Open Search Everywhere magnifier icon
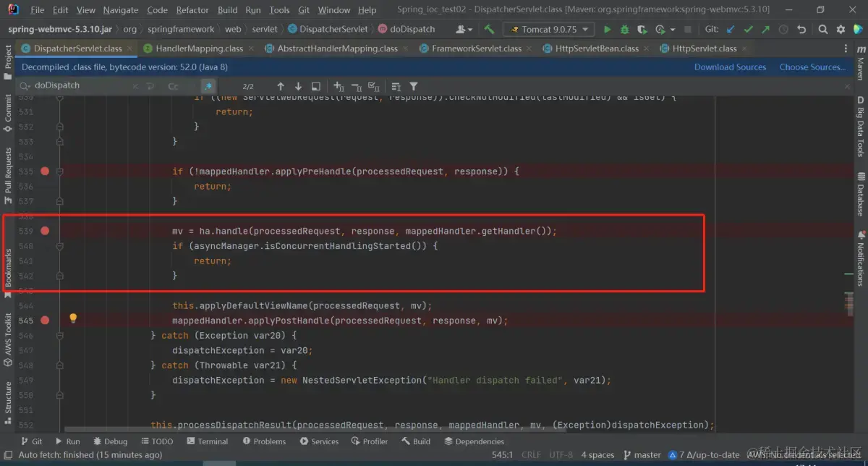868x466 pixels. coord(823,30)
